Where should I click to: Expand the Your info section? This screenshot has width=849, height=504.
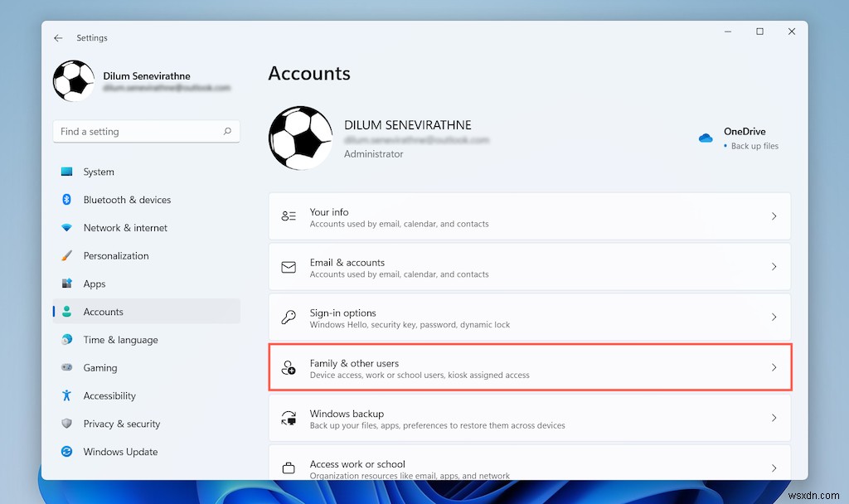tap(773, 216)
